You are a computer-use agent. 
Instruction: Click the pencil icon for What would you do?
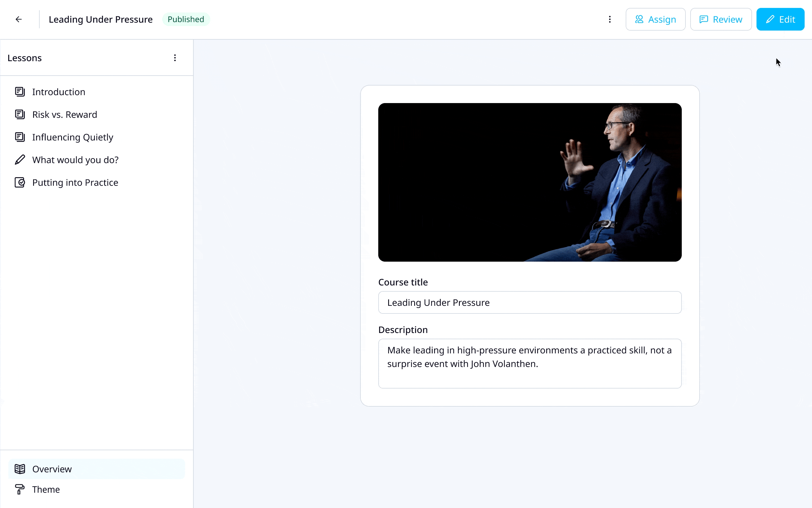pos(20,160)
